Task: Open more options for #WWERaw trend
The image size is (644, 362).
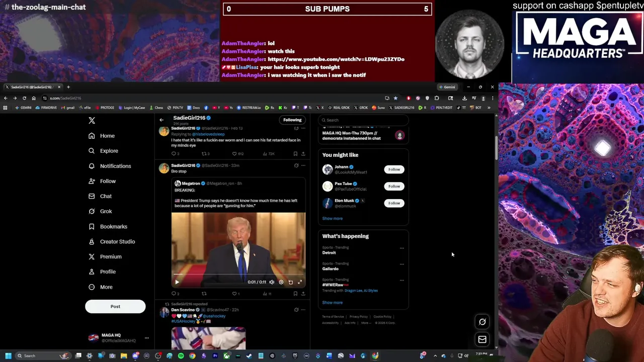Action: (x=401, y=280)
